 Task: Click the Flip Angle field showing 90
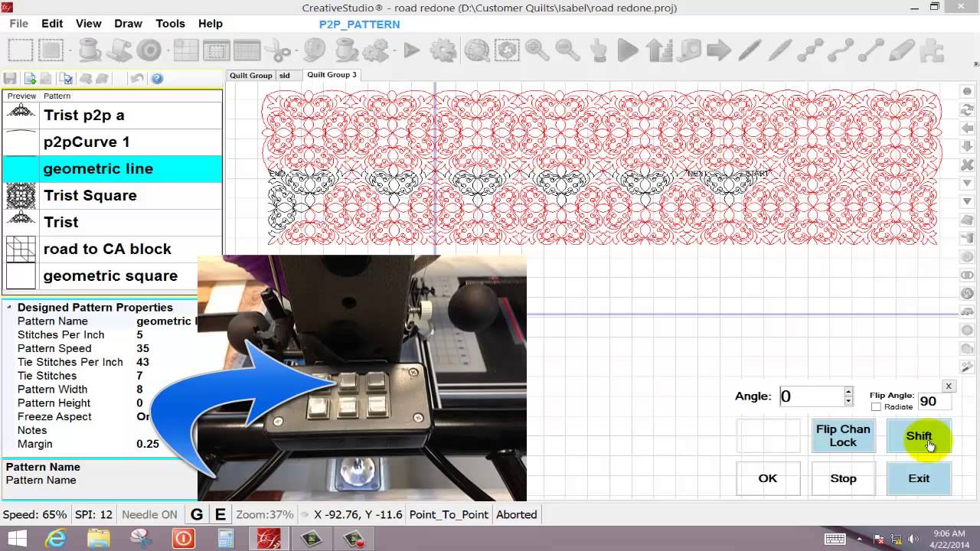coord(933,401)
